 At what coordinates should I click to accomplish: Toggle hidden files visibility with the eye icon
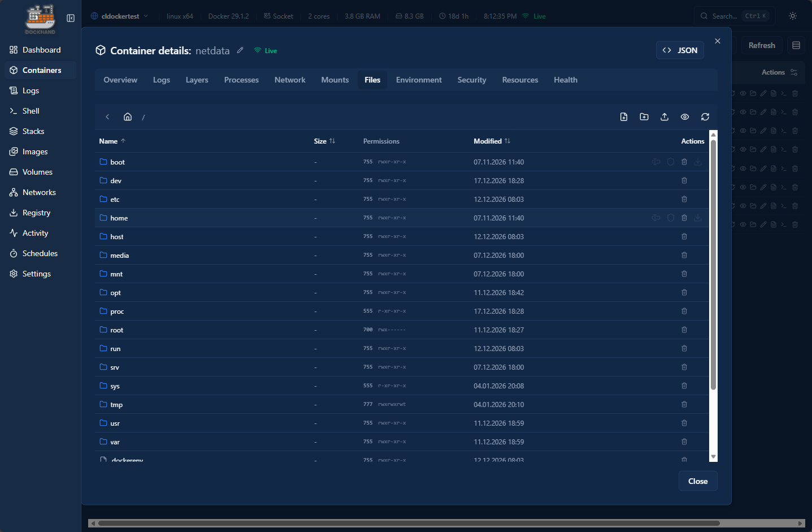685,116
